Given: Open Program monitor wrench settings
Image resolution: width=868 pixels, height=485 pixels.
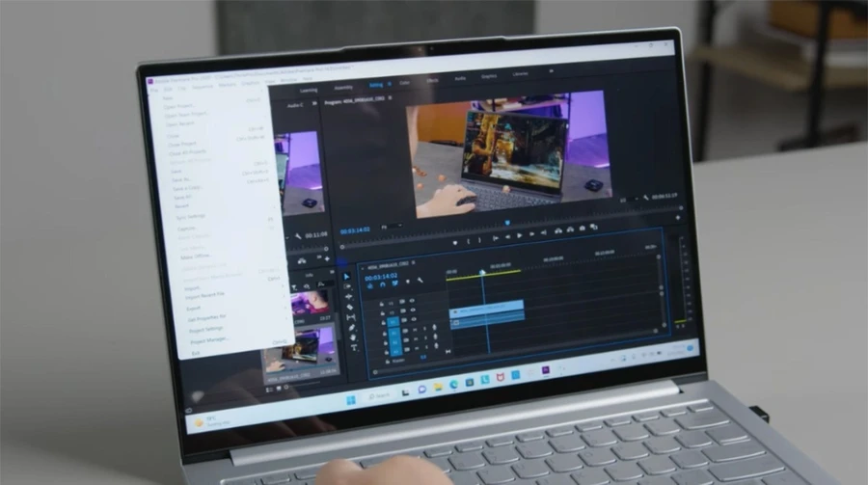Looking at the screenshot, I should 646,198.
